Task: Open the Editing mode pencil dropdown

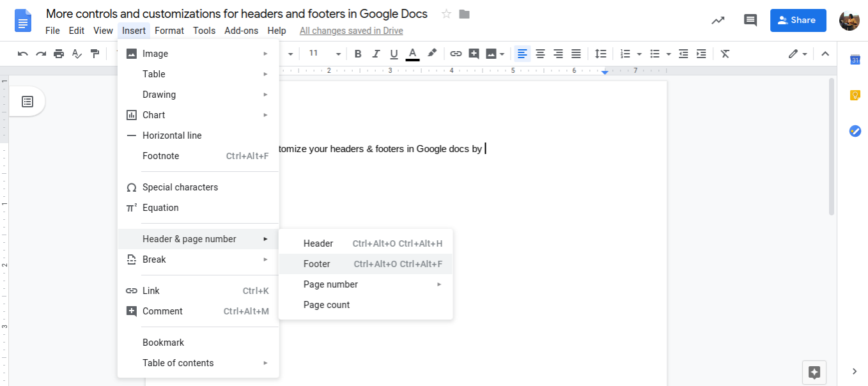Action: tap(798, 54)
